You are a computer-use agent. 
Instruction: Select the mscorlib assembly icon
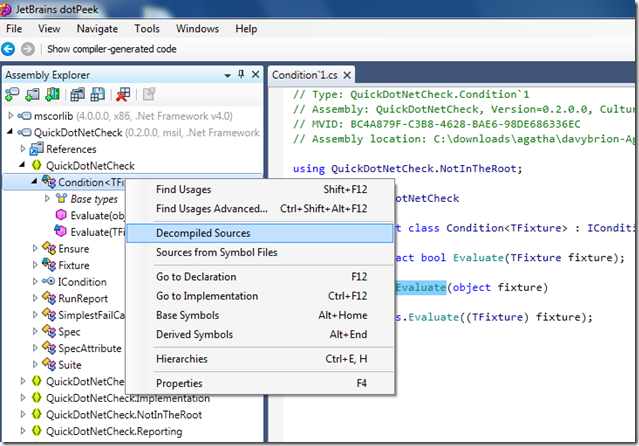coord(24,116)
